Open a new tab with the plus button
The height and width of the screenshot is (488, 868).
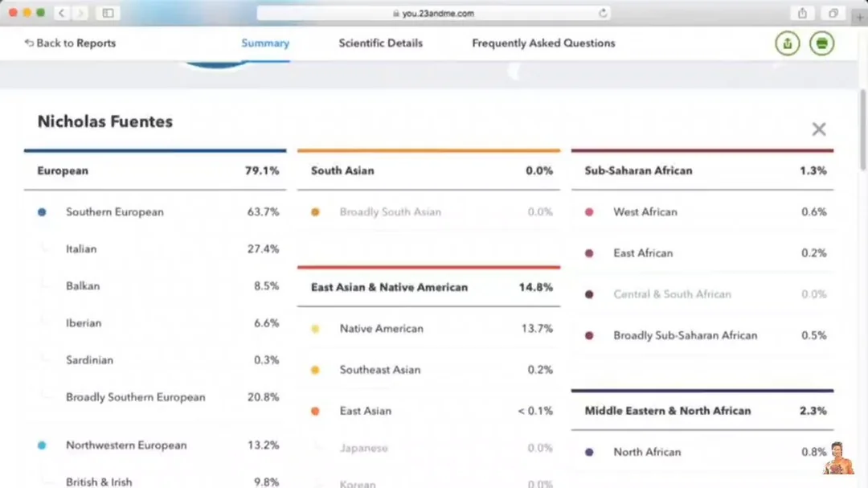coord(860,17)
